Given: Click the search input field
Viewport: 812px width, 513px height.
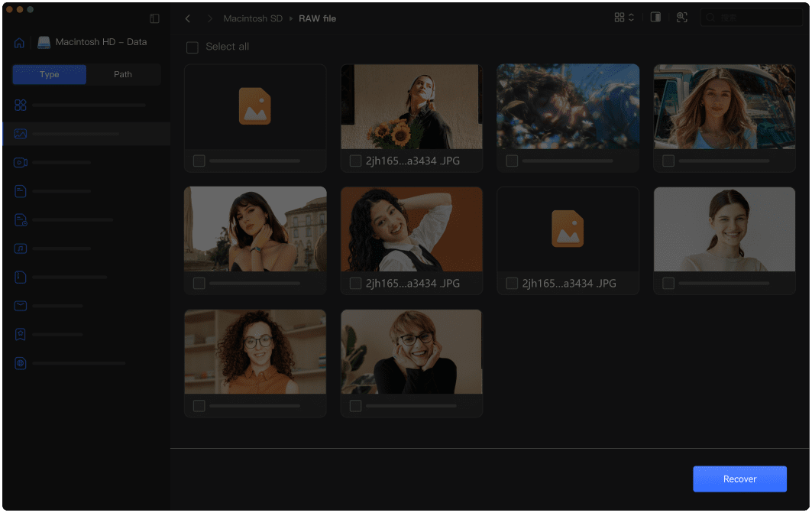Looking at the screenshot, I should (756, 18).
